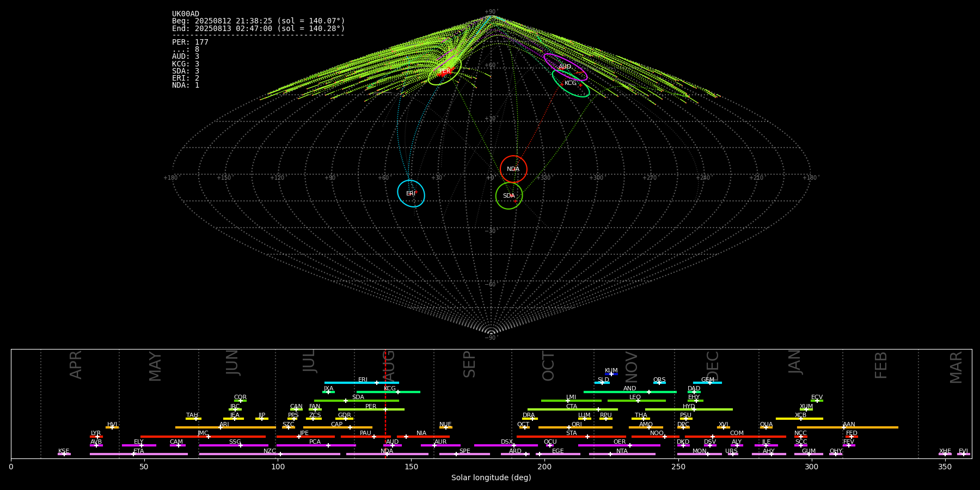Click the 330 longitude label
Image resolution: width=980 pixels, height=490 pixels.
click(x=544, y=178)
